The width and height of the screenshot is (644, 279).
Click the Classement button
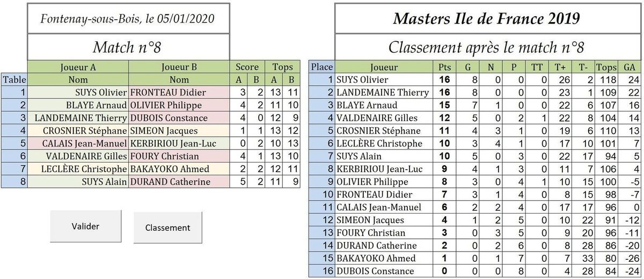pos(167,227)
